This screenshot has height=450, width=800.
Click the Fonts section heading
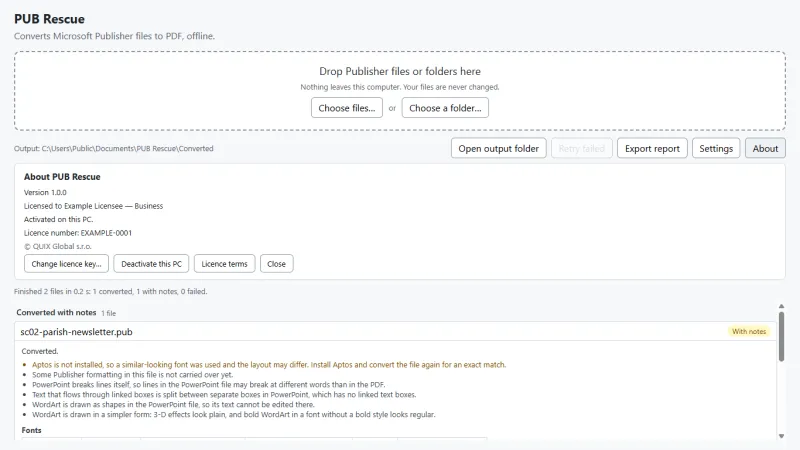click(x=31, y=430)
